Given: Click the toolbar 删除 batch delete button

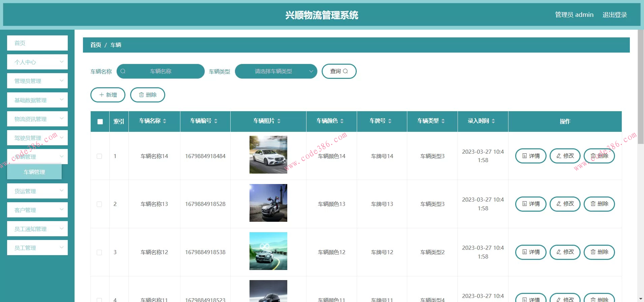Looking at the screenshot, I should (148, 95).
